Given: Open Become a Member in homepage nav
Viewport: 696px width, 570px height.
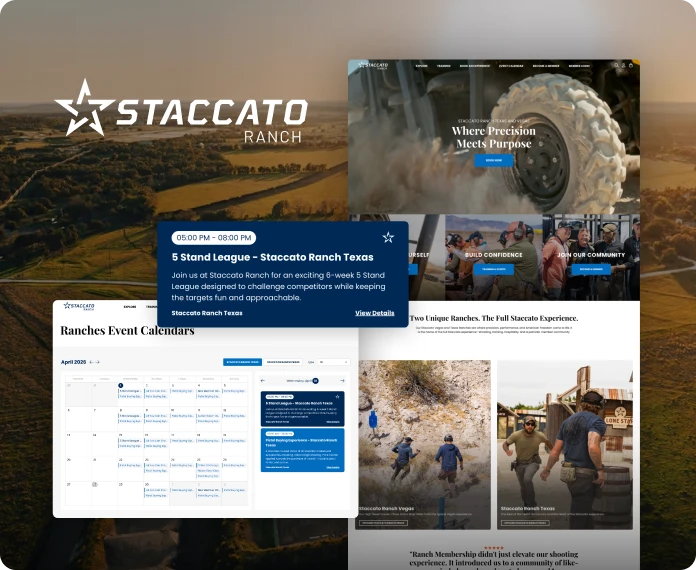Looking at the screenshot, I should (x=546, y=66).
